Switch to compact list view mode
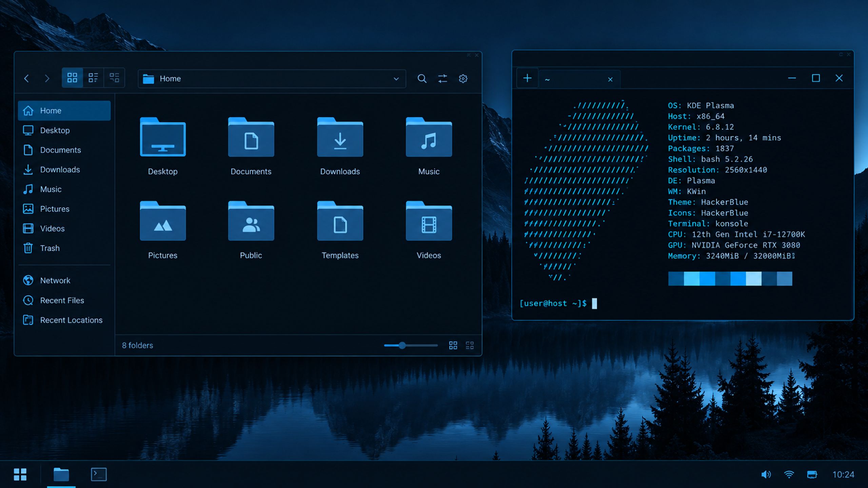The height and width of the screenshot is (488, 868). click(x=93, y=78)
